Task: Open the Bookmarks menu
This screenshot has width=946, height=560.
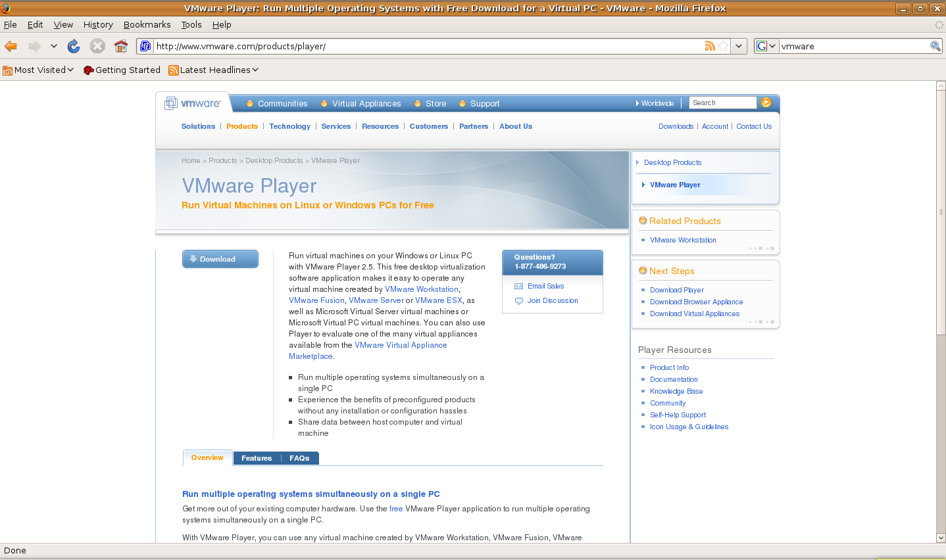Action: pyautogui.click(x=147, y=24)
